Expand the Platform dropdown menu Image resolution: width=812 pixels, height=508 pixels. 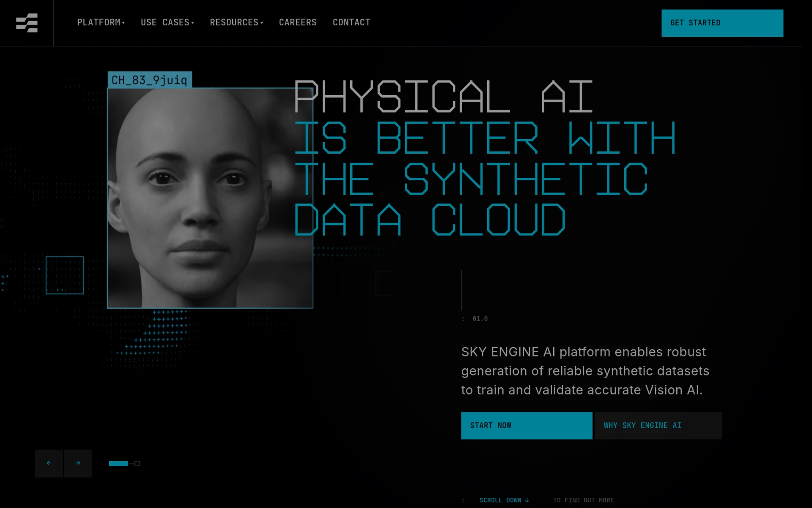point(101,22)
